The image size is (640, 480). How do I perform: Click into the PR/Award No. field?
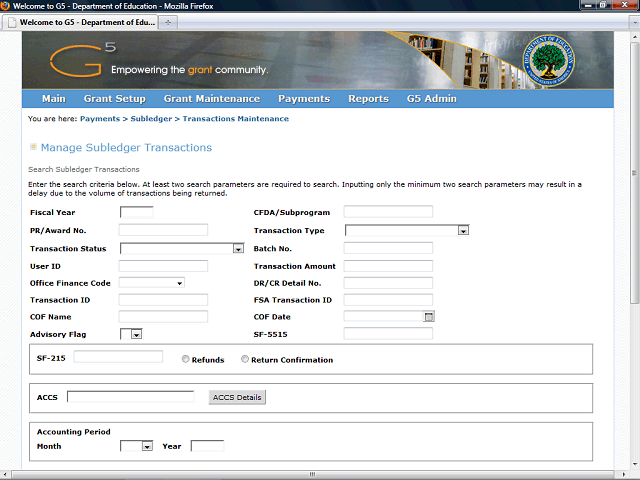coord(163,230)
